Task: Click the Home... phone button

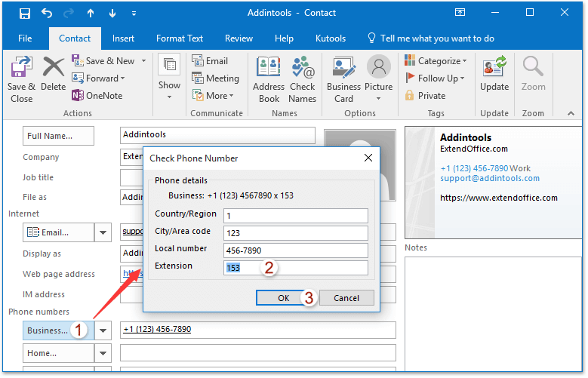Action: click(x=59, y=353)
